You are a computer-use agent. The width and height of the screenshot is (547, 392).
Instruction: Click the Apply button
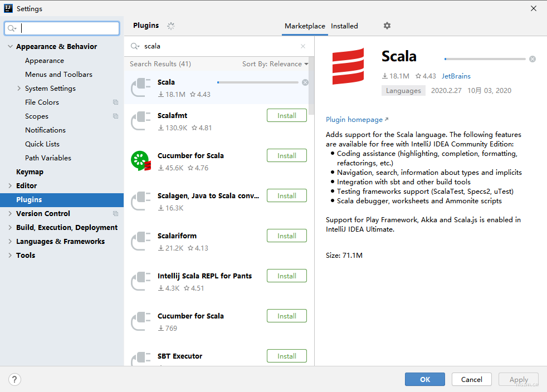click(519, 379)
